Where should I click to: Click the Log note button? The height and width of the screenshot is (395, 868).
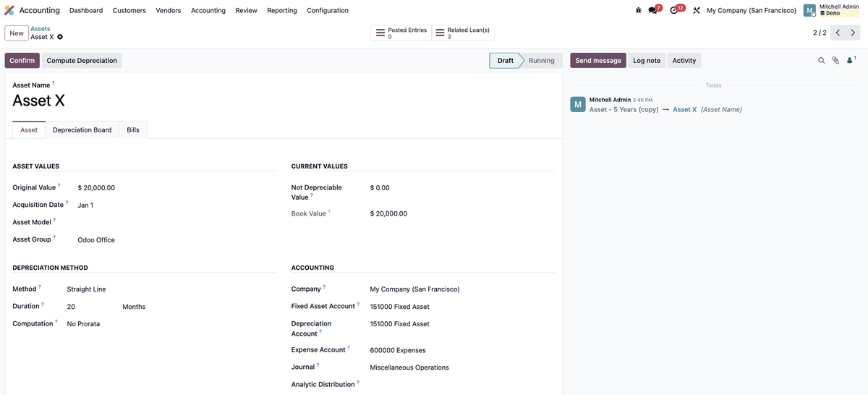[647, 61]
